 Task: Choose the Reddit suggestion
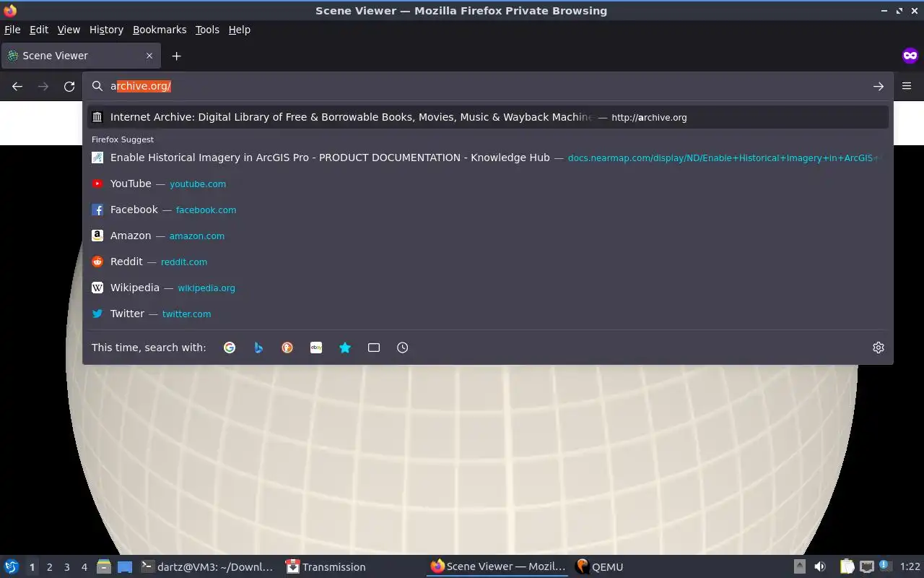click(x=488, y=262)
